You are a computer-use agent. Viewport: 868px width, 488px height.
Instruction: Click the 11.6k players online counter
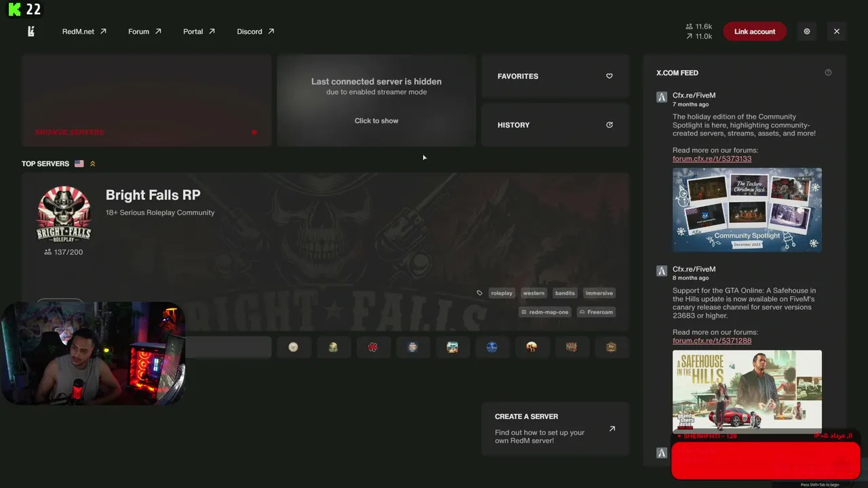(699, 26)
